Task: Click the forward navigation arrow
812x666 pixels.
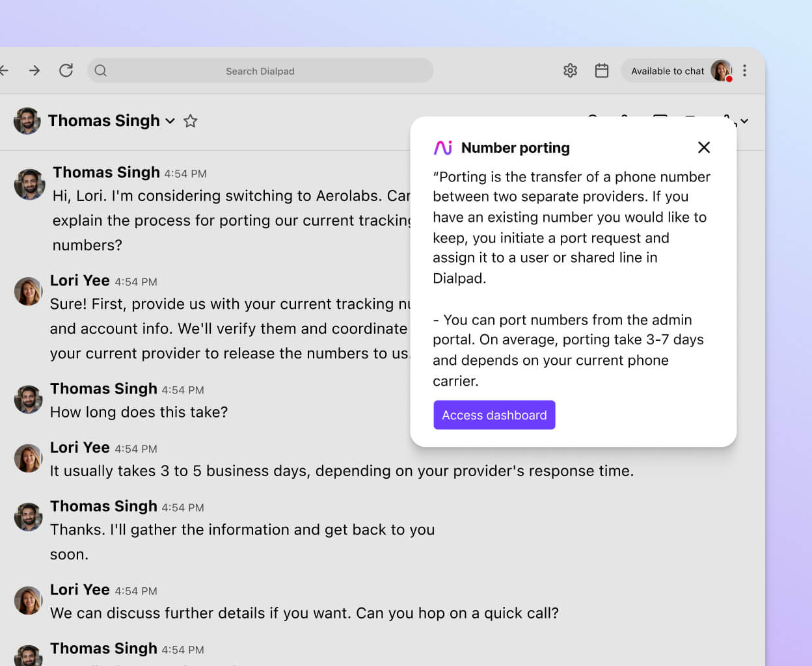Action: click(x=34, y=71)
